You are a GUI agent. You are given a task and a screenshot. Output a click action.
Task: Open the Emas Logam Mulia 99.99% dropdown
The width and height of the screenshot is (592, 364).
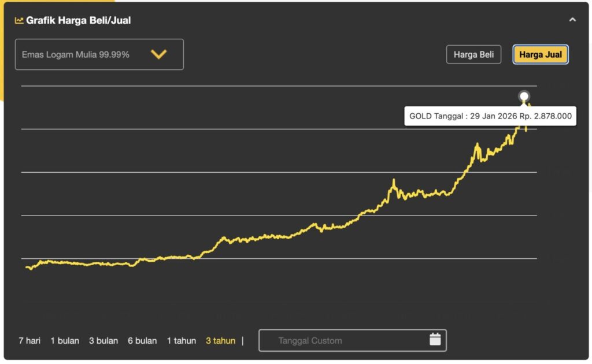coord(99,54)
